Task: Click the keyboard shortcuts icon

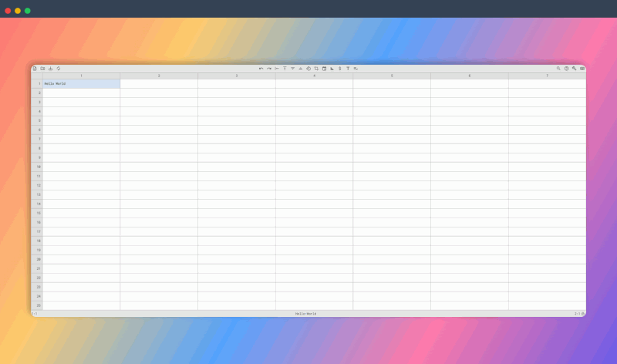Action: coord(582,69)
